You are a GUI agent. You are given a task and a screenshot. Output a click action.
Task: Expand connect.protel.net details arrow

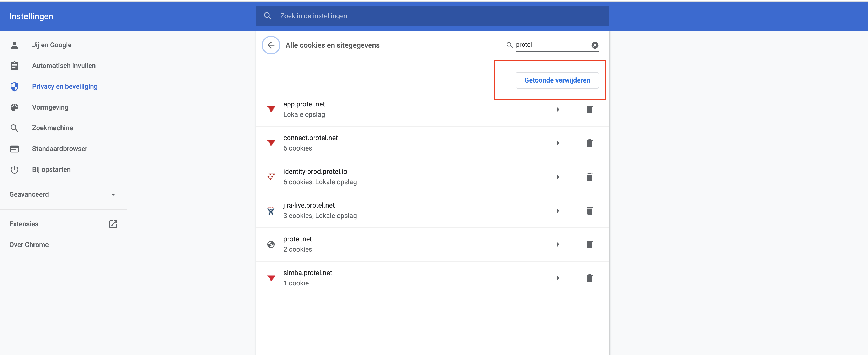pyautogui.click(x=558, y=143)
